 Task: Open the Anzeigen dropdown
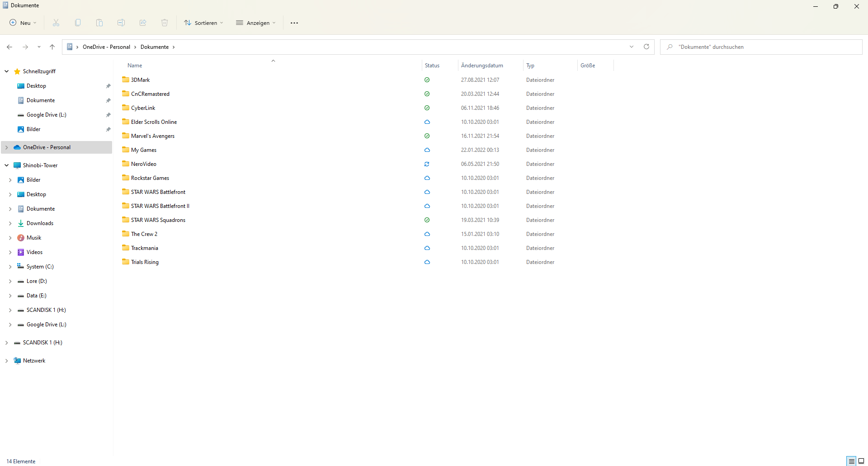click(256, 23)
